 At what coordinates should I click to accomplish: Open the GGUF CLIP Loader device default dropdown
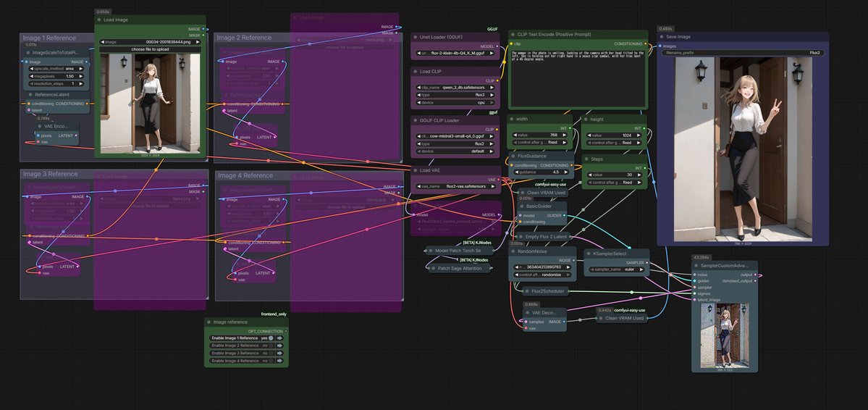(457, 151)
